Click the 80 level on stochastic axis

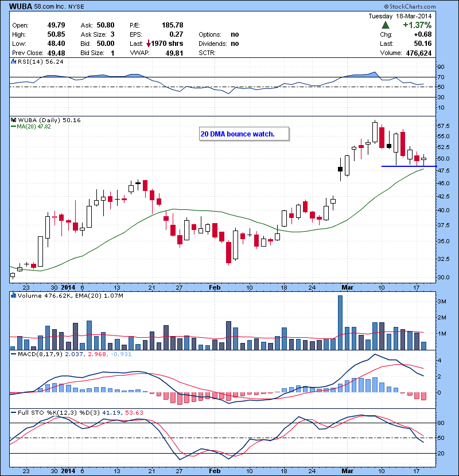[x=441, y=423]
